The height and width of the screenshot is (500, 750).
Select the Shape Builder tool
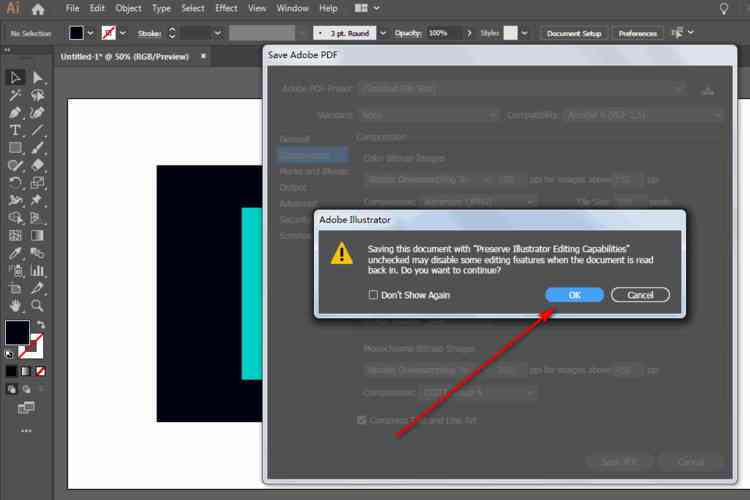click(15, 218)
